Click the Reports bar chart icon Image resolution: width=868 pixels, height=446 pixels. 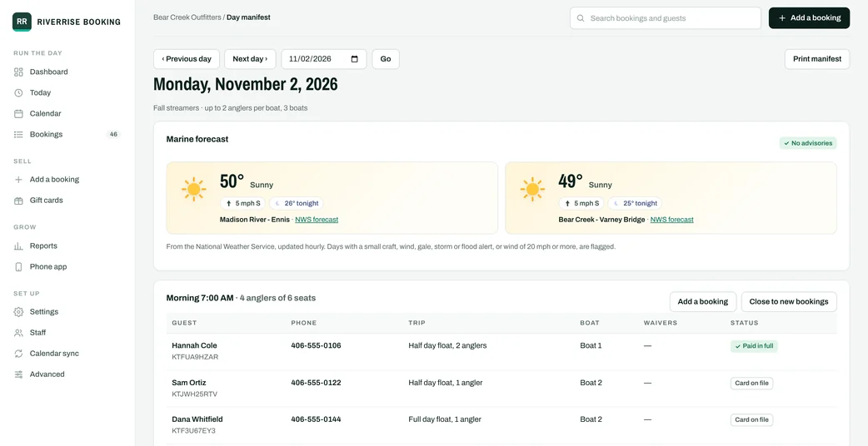18,246
